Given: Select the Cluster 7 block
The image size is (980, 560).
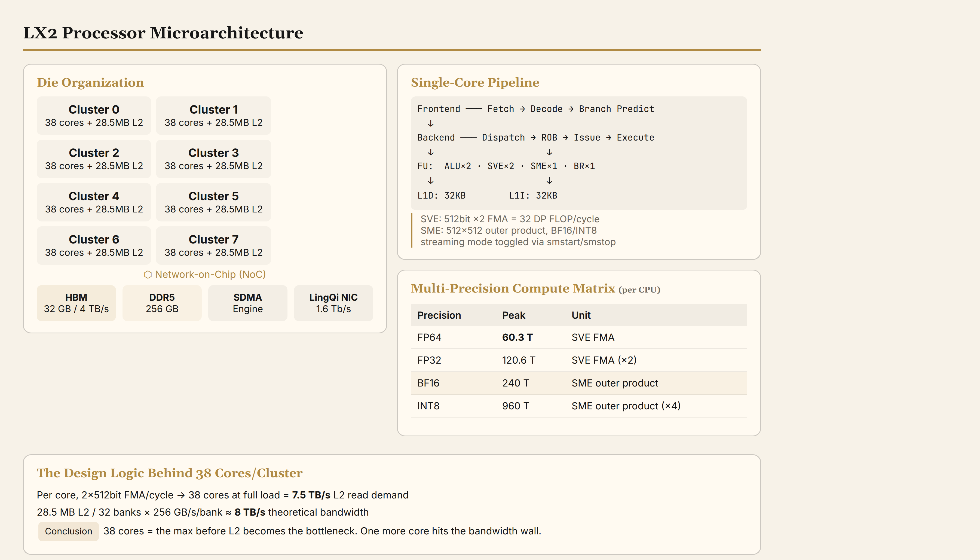Looking at the screenshot, I should (x=213, y=245).
